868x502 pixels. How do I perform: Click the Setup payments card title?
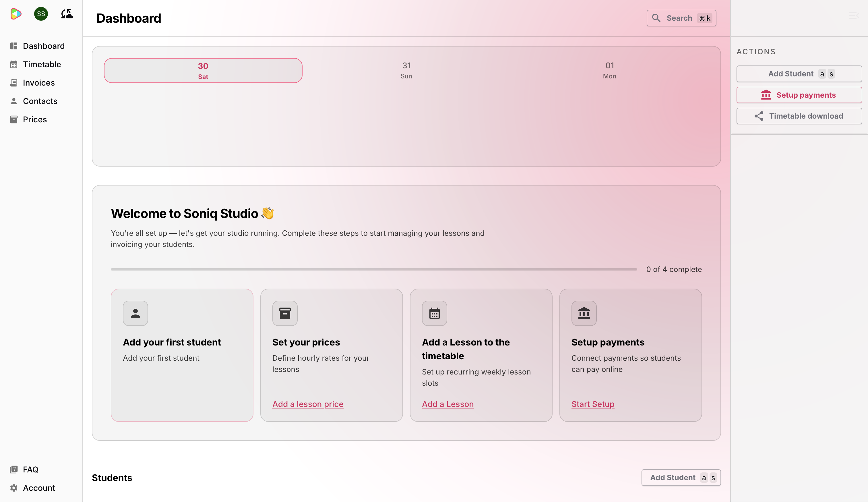pos(608,342)
